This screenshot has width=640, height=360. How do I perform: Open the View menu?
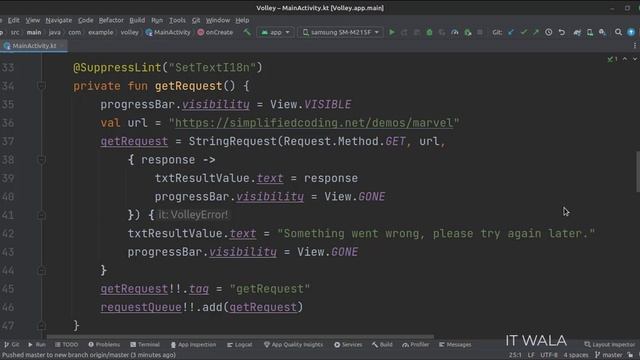click(33, 20)
